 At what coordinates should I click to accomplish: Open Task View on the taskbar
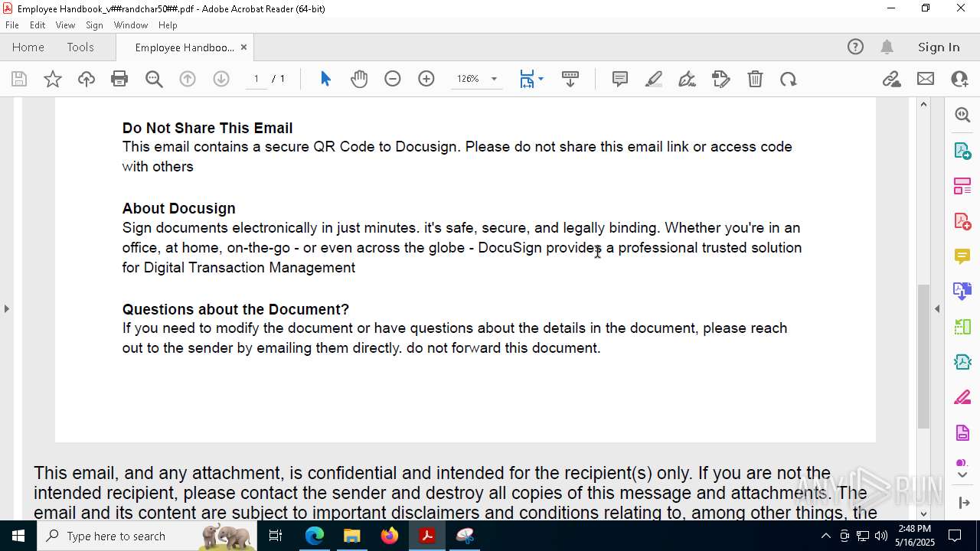coord(276,536)
